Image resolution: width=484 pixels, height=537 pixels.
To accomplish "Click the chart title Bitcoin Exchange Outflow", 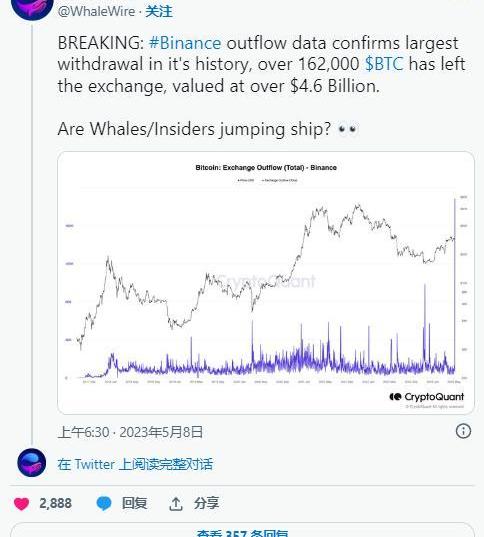I will click(266, 167).
